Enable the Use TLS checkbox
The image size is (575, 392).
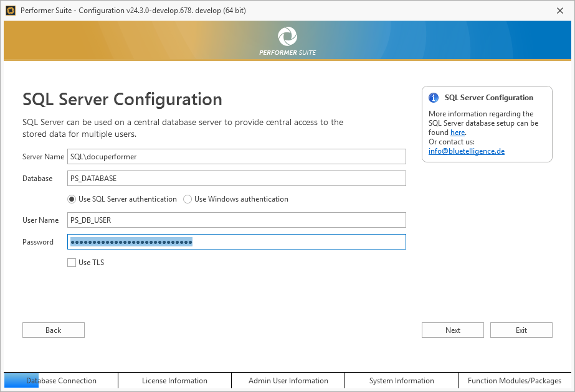click(x=72, y=263)
